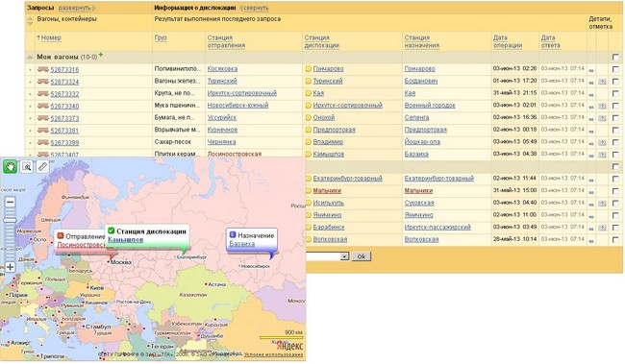Collapse the Мои вагоны group arrow

[30, 57]
